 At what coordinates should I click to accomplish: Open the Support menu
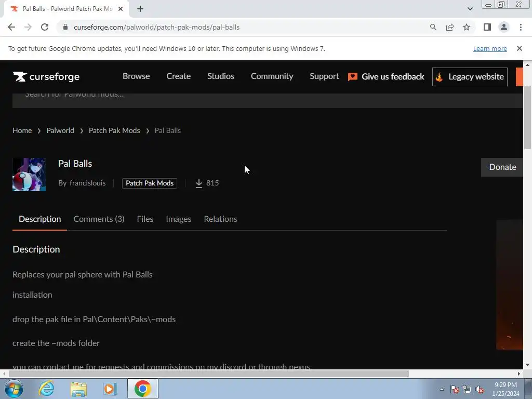point(324,76)
